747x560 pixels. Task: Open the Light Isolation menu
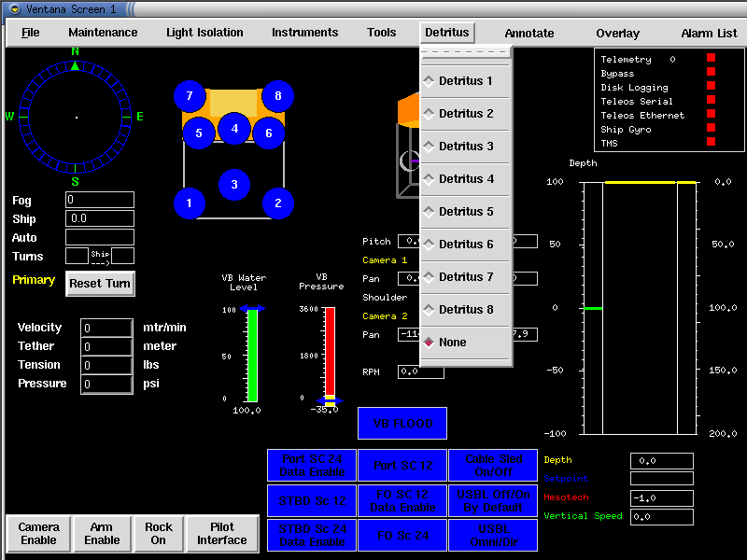point(204,33)
